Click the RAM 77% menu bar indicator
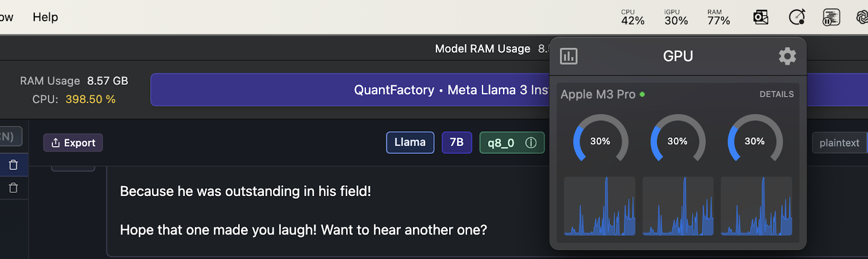This screenshot has height=259, width=868. coord(718,17)
